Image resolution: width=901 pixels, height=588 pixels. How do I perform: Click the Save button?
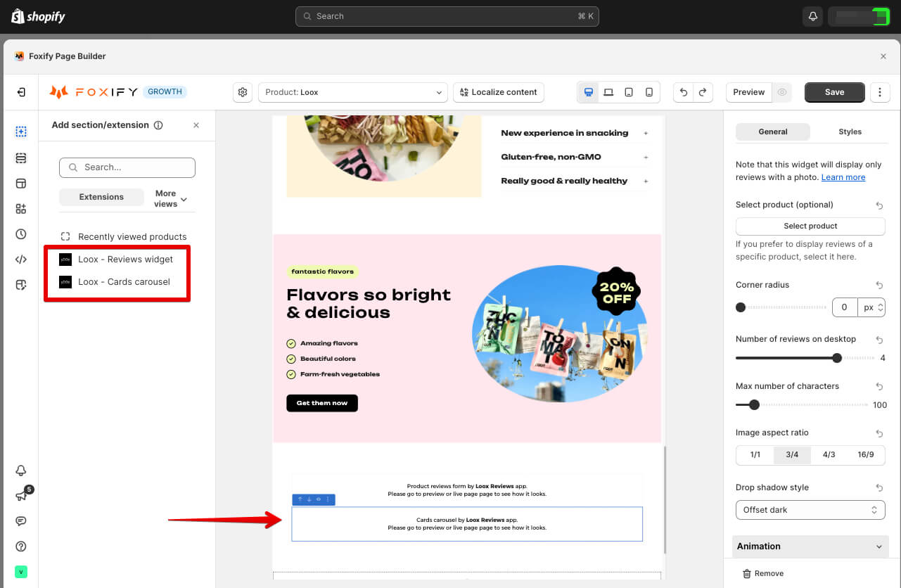pos(835,92)
